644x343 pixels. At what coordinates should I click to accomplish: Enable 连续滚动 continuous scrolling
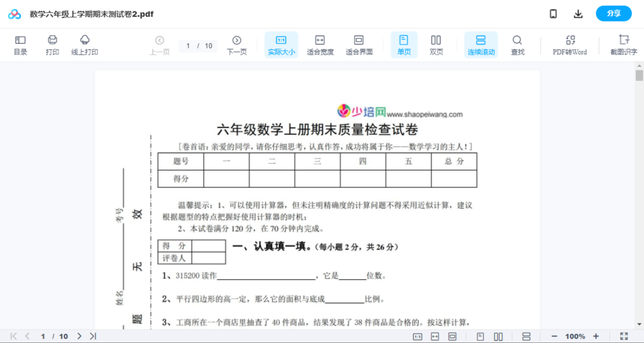(481, 45)
